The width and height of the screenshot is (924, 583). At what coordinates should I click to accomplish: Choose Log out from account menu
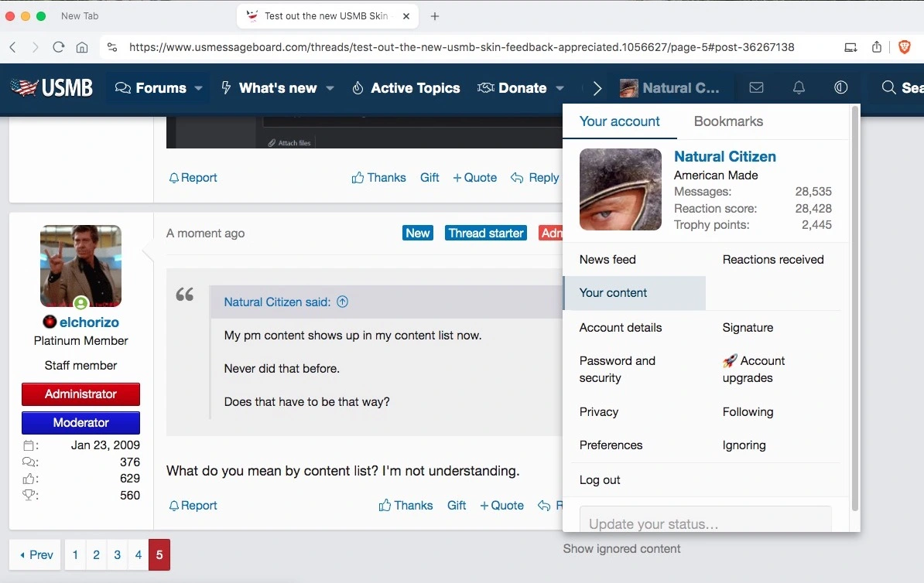[x=600, y=480]
